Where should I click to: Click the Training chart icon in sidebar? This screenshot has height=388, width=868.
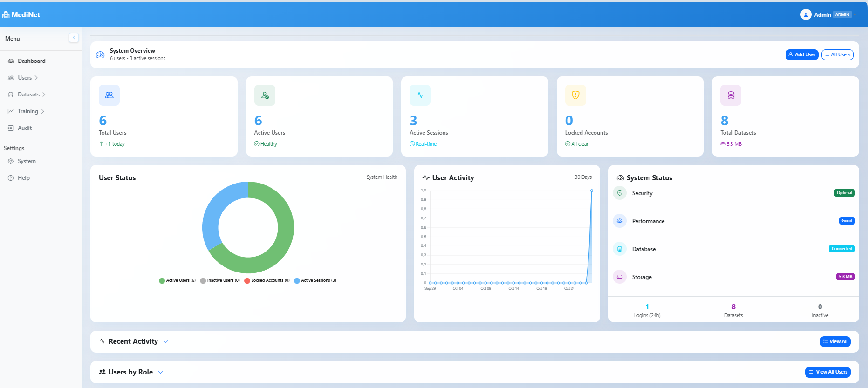(11, 111)
